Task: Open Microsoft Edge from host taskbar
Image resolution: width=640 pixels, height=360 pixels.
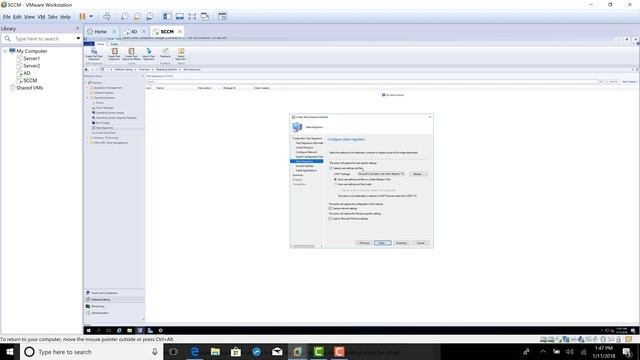Action: 195,352
